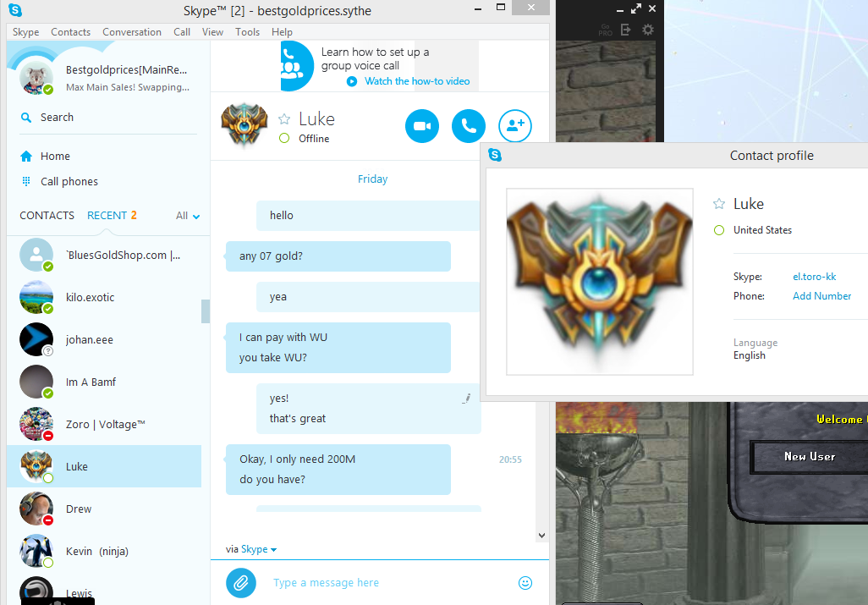This screenshot has width=868, height=605.
Task: Open the Help menu
Action: point(282,32)
